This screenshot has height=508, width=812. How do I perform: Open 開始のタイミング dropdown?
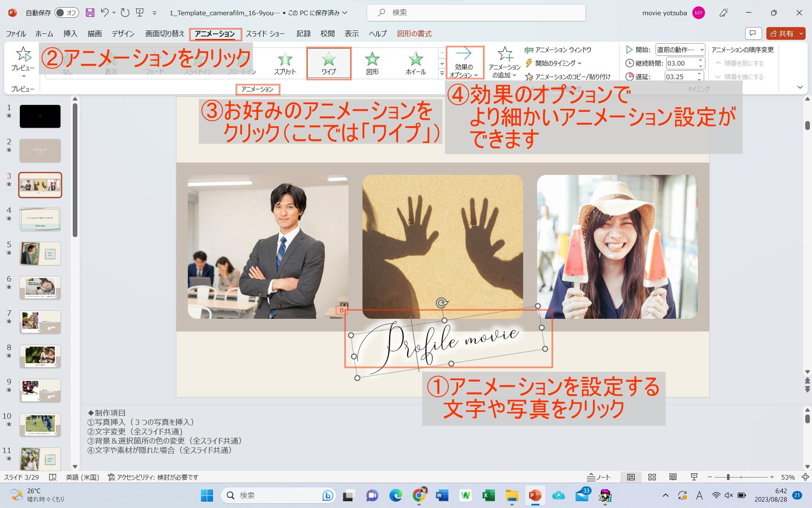[x=554, y=63]
